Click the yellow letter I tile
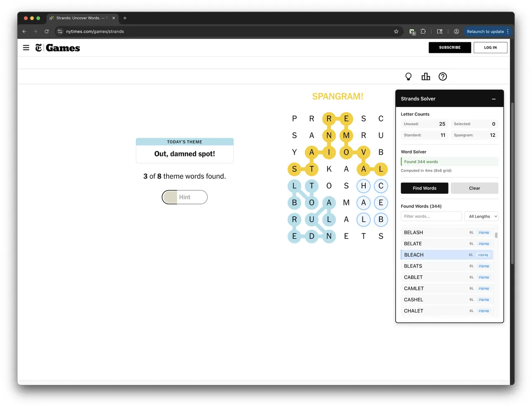This screenshot has width=532, height=408. tap(329, 152)
